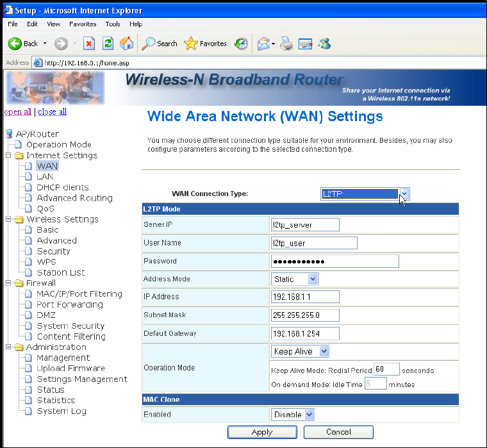The width and height of the screenshot is (487, 448).
Task: Click the open all link
Action: (x=18, y=112)
